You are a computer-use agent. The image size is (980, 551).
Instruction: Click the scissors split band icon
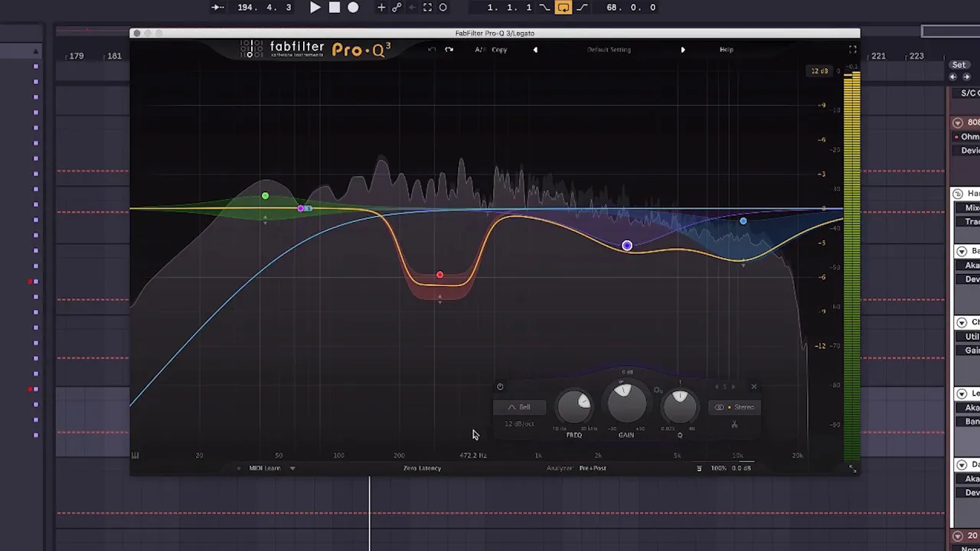pyautogui.click(x=734, y=424)
